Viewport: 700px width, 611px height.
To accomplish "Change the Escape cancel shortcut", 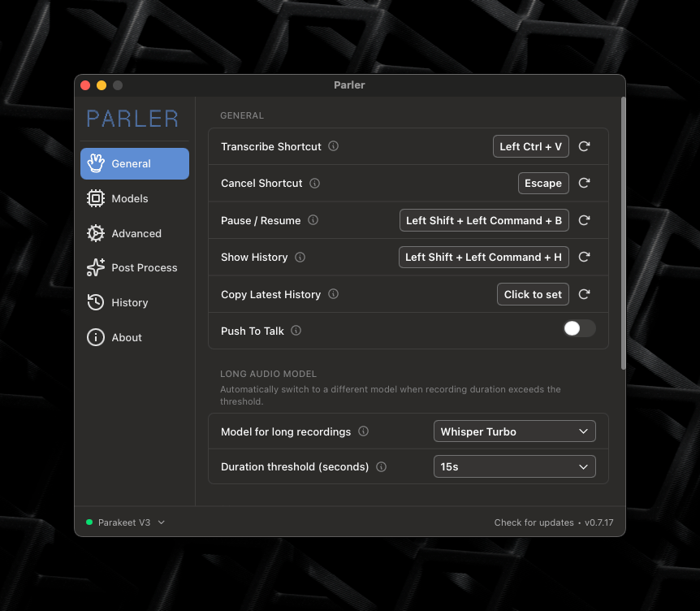I will 543,183.
